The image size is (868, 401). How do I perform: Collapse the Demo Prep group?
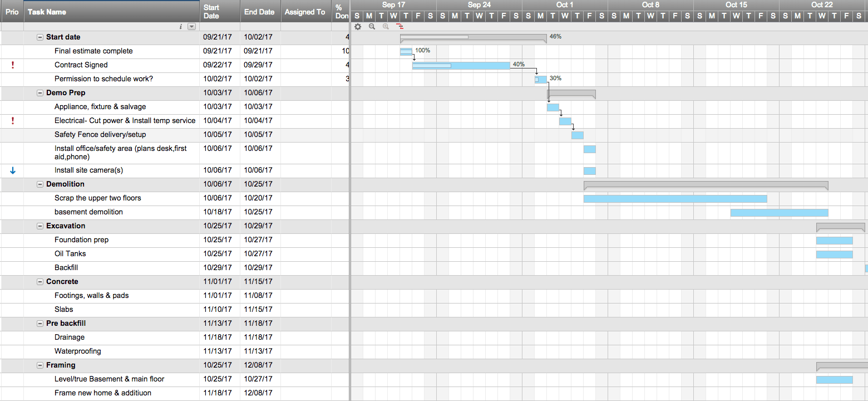click(40, 93)
